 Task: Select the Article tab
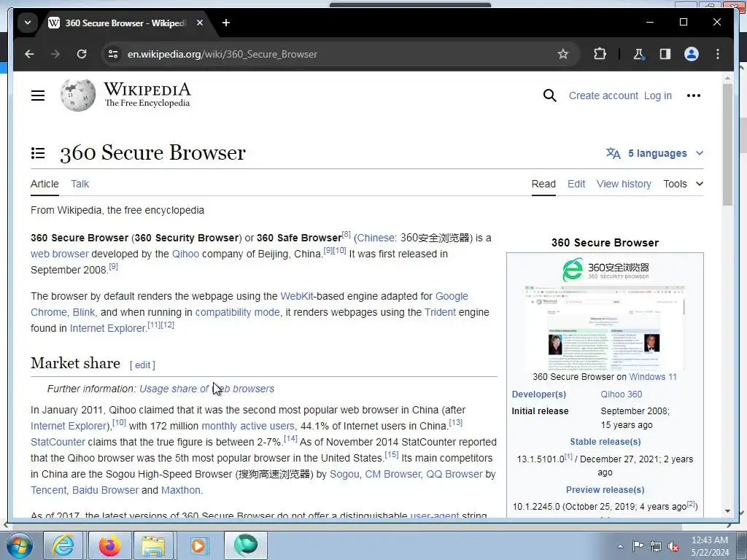tap(44, 184)
